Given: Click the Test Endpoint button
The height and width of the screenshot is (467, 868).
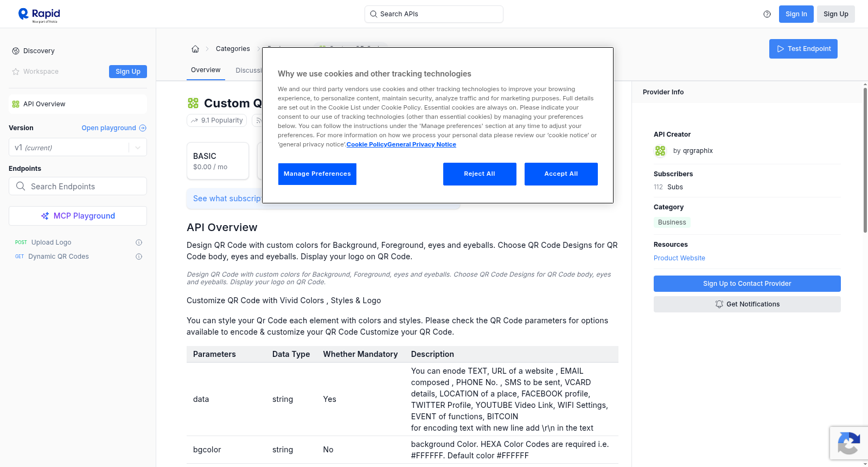Looking at the screenshot, I should point(803,49).
